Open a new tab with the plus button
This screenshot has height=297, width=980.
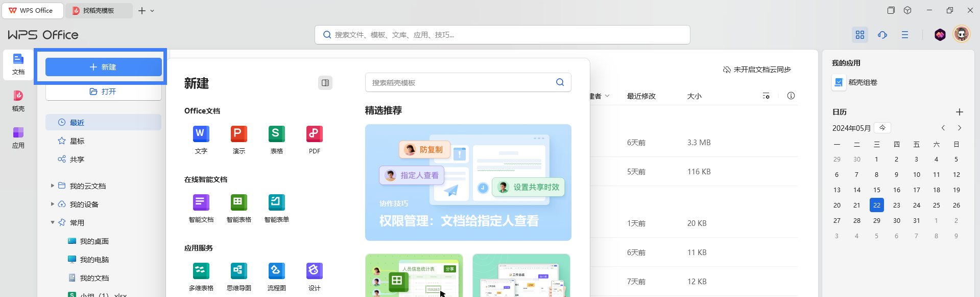click(x=142, y=11)
